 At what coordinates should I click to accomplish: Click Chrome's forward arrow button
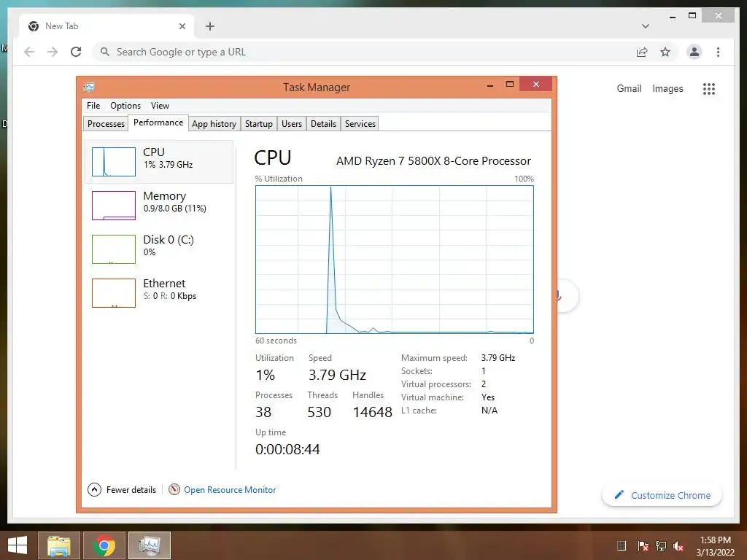53,52
